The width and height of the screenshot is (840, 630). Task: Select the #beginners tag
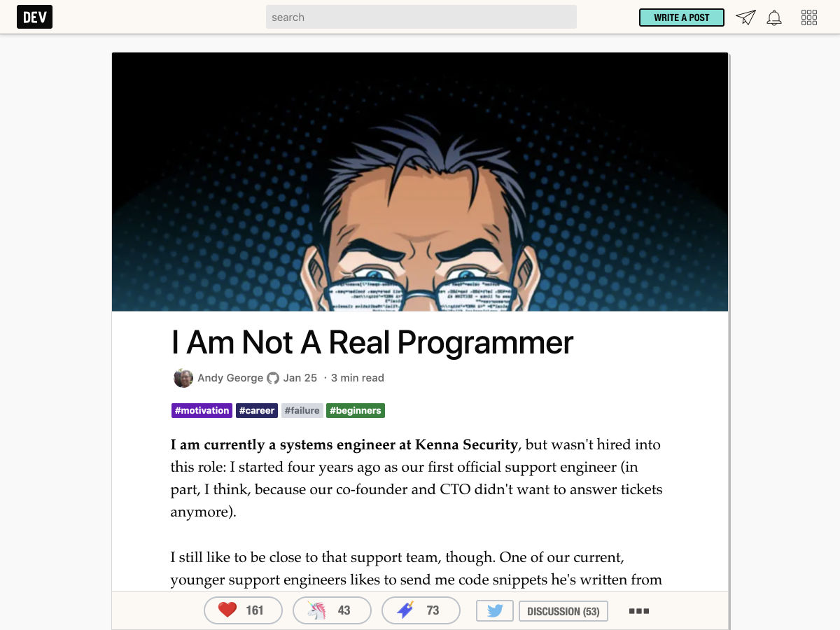356,410
